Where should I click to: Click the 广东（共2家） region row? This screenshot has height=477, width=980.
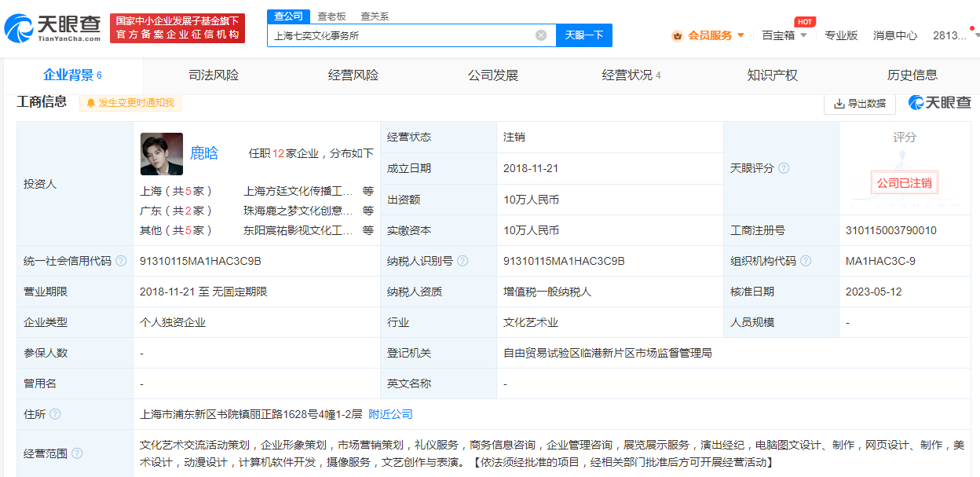(257, 211)
